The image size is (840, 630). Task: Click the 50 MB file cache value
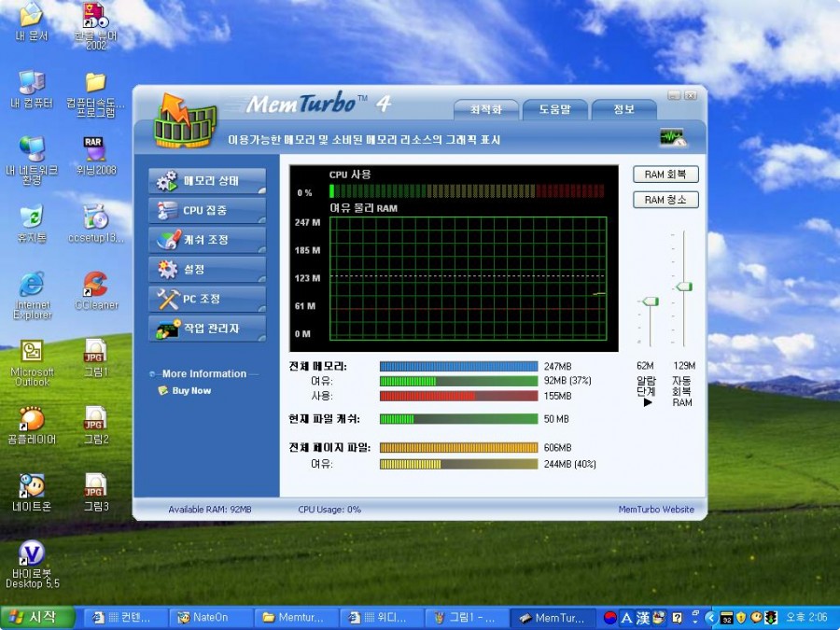[556, 419]
